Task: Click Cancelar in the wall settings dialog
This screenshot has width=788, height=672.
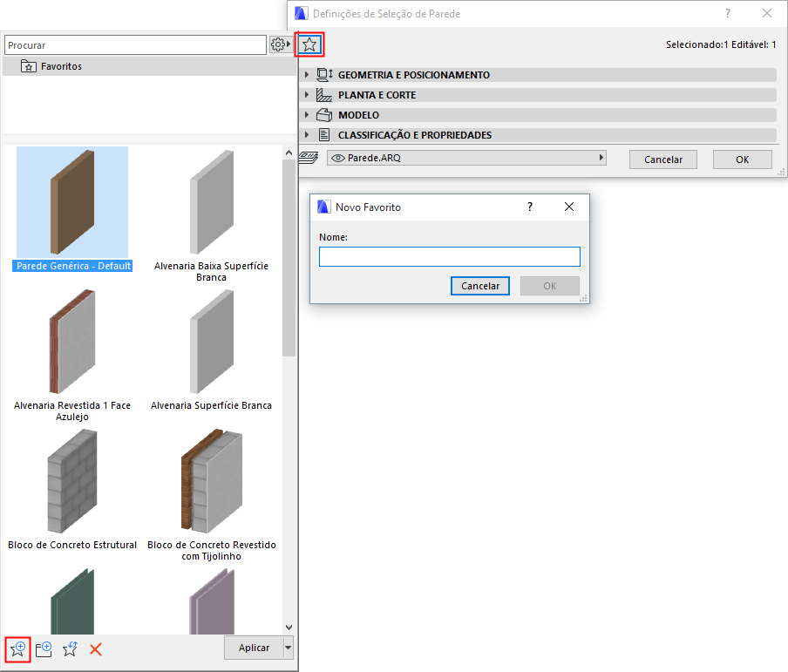Action: click(x=662, y=160)
